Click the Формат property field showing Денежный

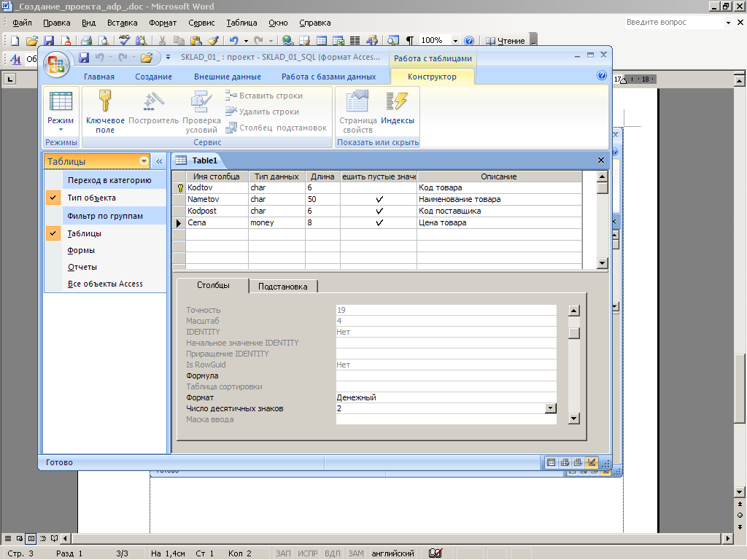coord(446,397)
